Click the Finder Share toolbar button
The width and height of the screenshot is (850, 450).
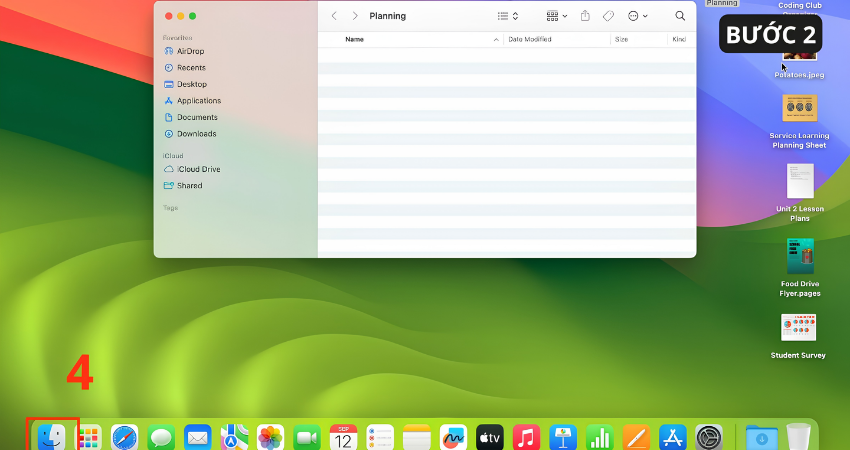click(585, 16)
